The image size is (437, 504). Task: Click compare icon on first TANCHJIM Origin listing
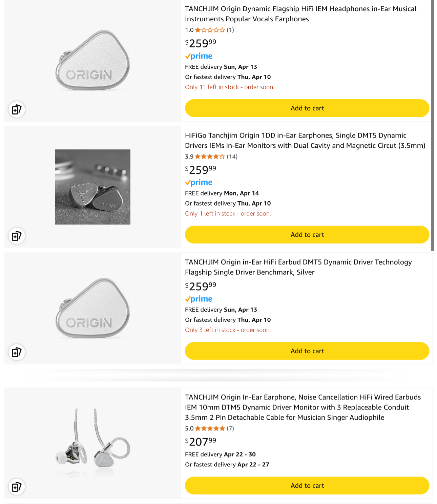pyautogui.click(x=17, y=109)
